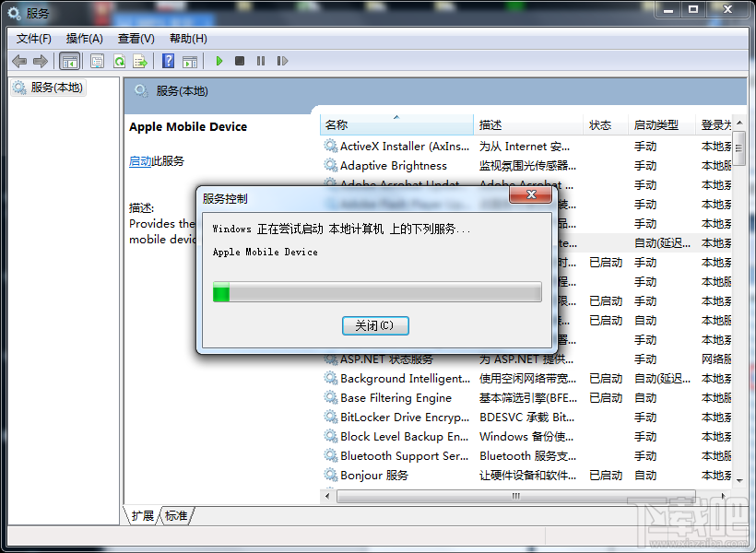Open the 操作(A) menu
The image size is (756, 553).
84,39
